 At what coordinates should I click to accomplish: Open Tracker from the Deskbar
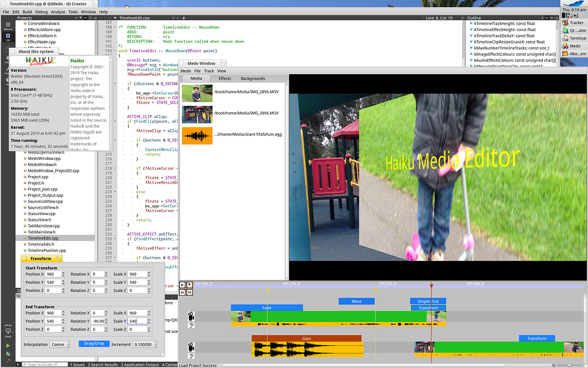point(574,23)
